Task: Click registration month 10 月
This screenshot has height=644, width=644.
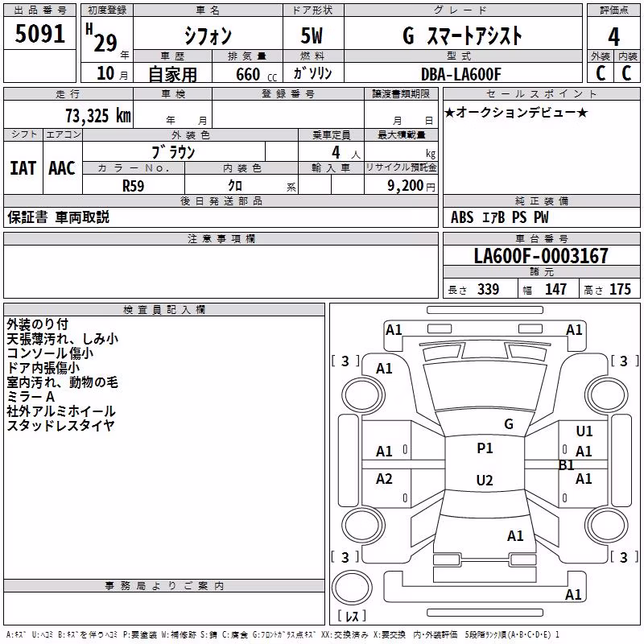Action: click(x=113, y=73)
